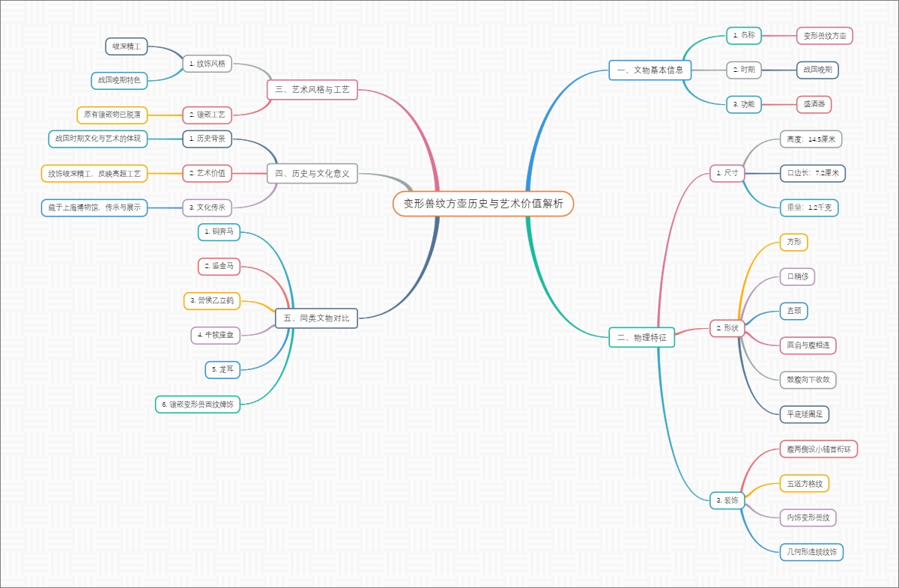Select the 方形 leaf node
899x588 pixels.
coord(794,242)
